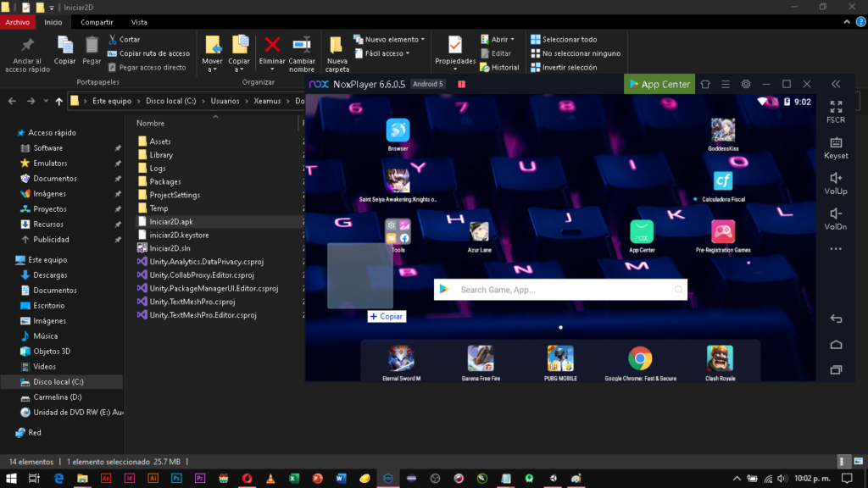Open Historial in ribbon

tap(499, 68)
